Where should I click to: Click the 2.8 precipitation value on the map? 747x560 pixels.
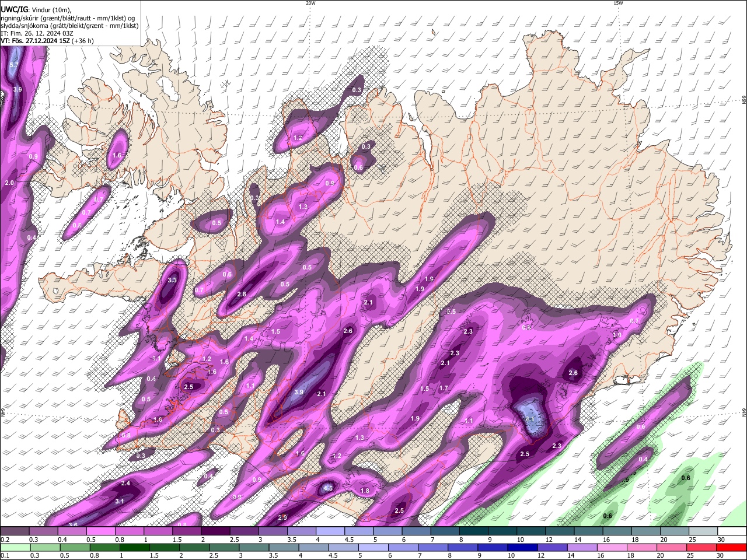(x=241, y=295)
